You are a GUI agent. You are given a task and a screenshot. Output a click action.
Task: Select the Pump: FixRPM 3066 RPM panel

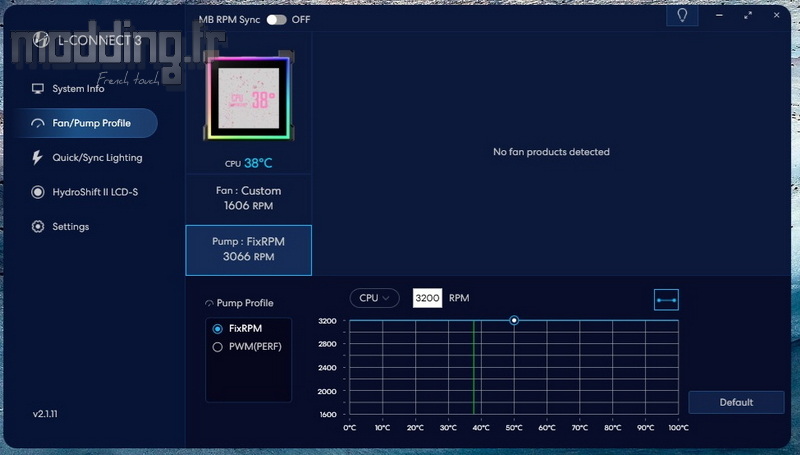click(x=248, y=250)
